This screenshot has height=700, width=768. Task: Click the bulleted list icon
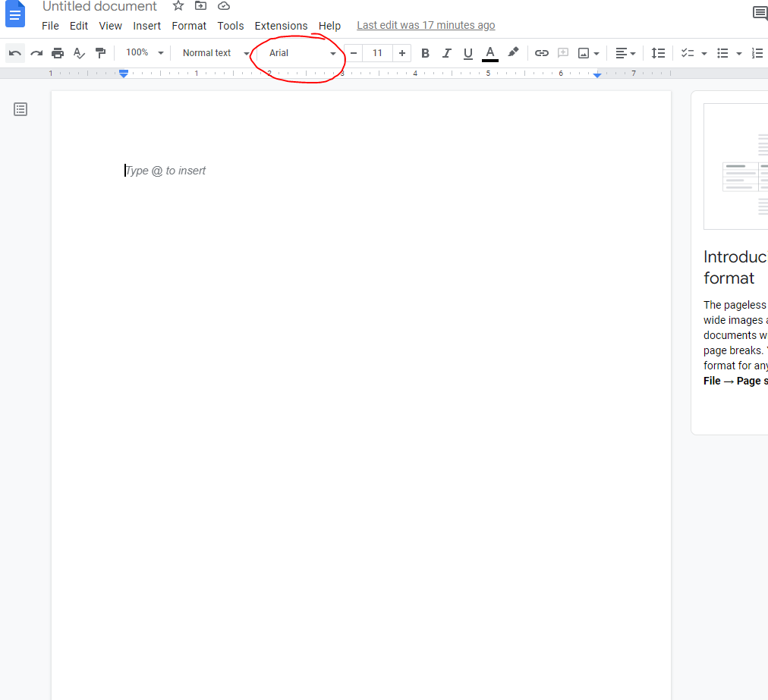point(722,53)
